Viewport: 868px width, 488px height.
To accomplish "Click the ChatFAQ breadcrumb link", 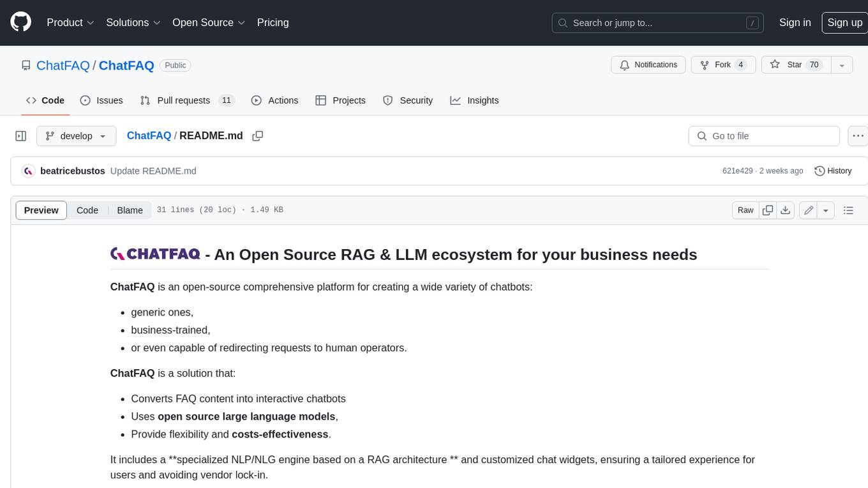I will pos(149,135).
